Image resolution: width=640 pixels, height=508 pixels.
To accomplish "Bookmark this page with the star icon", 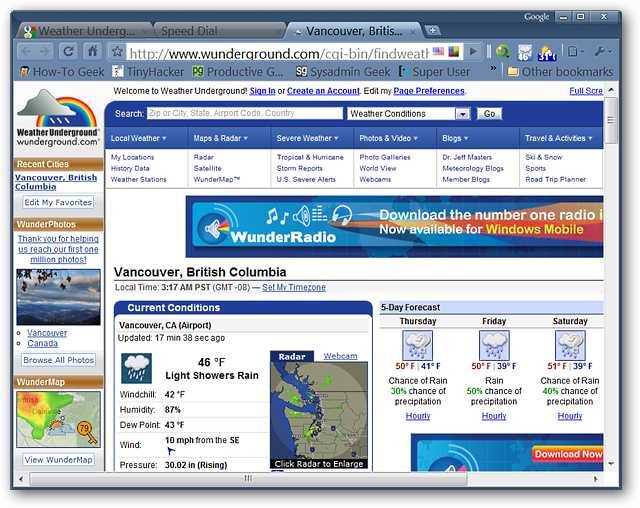I will point(118,51).
